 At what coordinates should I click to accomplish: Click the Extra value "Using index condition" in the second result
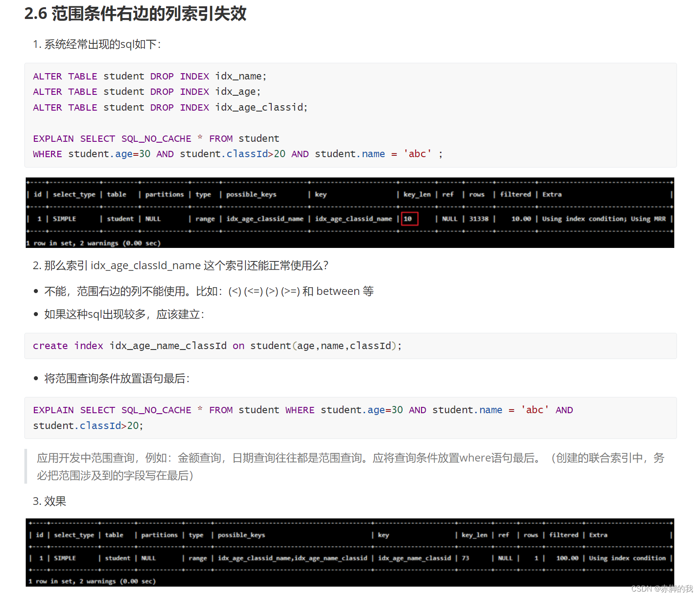pos(627,558)
